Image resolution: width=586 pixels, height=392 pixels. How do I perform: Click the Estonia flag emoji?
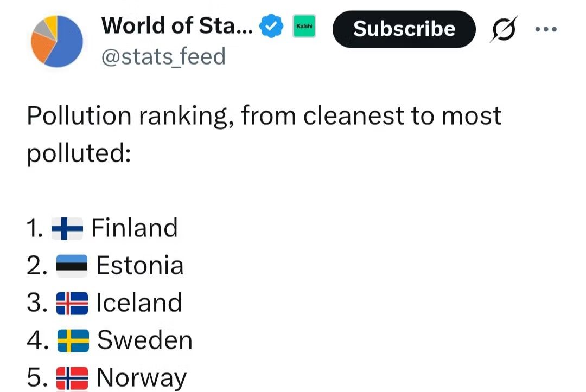[72, 266]
